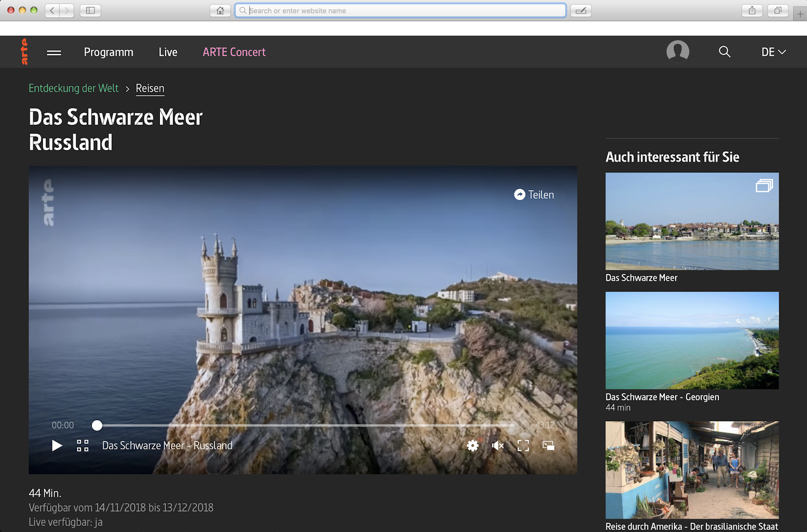Go to the browser home page
The image size is (807, 532).
pos(220,11)
